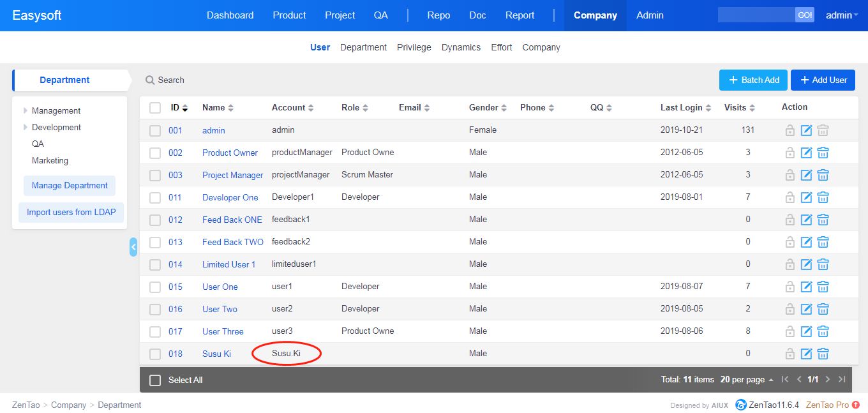Switch to the QA main menu
Screen dimensions: 868x413
(380, 15)
